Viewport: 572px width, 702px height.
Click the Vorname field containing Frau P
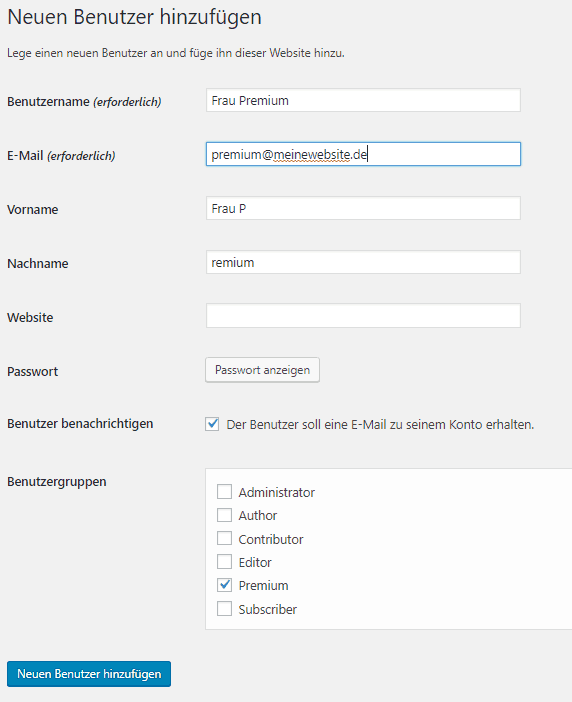pos(363,208)
